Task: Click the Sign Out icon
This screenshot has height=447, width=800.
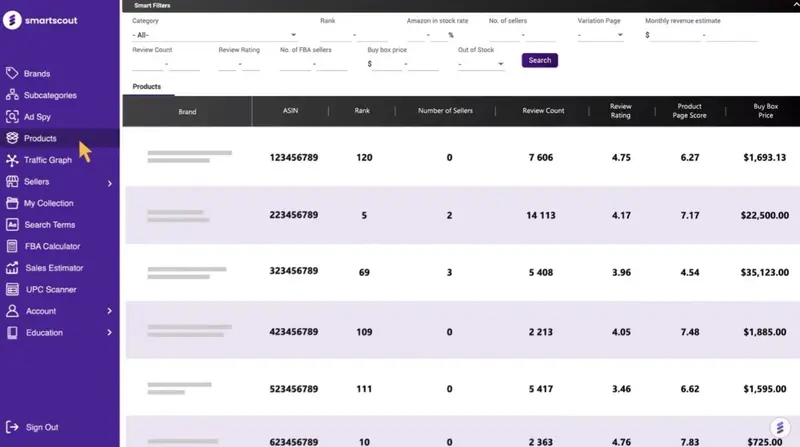Action: pos(12,427)
